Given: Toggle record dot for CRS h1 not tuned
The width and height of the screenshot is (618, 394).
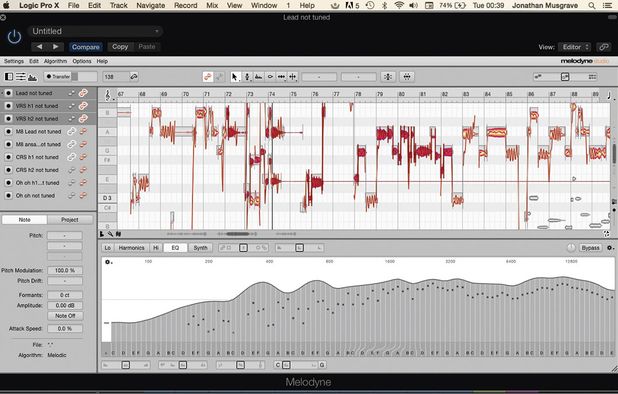Looking at the screenshot, I should pos(8,157).
